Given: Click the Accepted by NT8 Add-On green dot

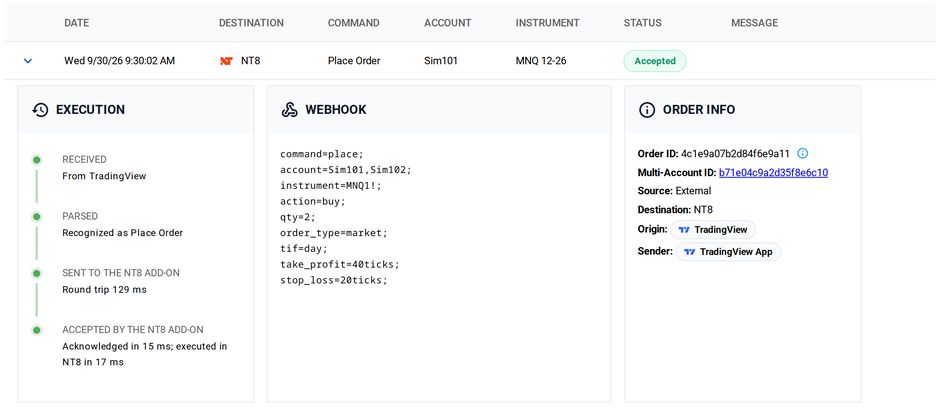Looking at the screenshot, I should point(37,330).
